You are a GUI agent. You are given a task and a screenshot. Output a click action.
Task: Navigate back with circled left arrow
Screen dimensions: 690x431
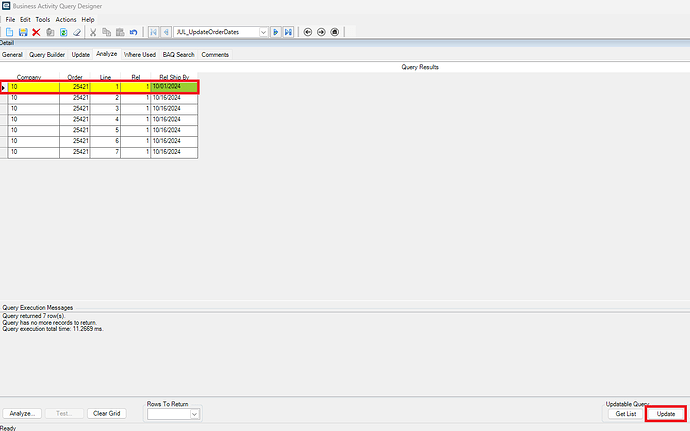coord(308,32)
